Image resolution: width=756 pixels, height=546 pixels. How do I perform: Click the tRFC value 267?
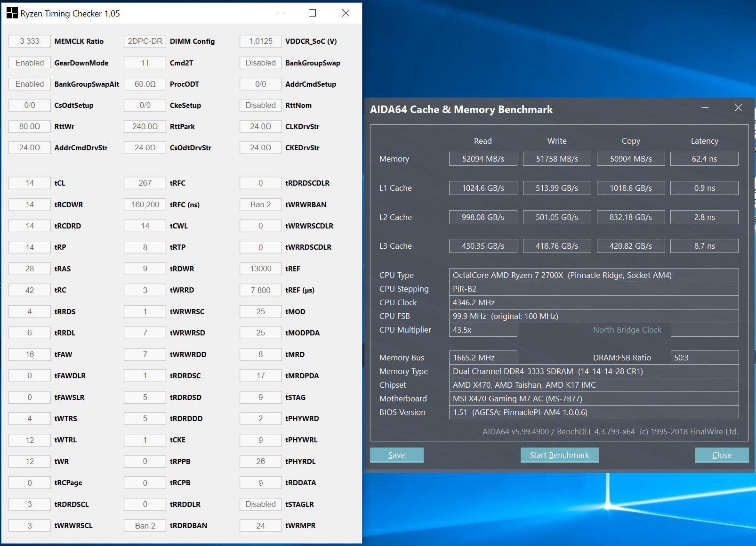click(x=145, y=183)
